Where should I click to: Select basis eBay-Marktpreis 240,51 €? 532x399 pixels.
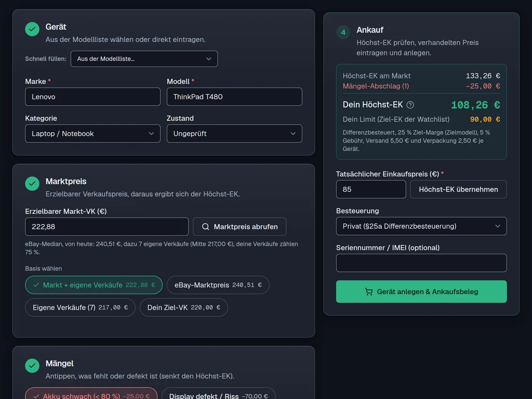(x=218, y=285)
